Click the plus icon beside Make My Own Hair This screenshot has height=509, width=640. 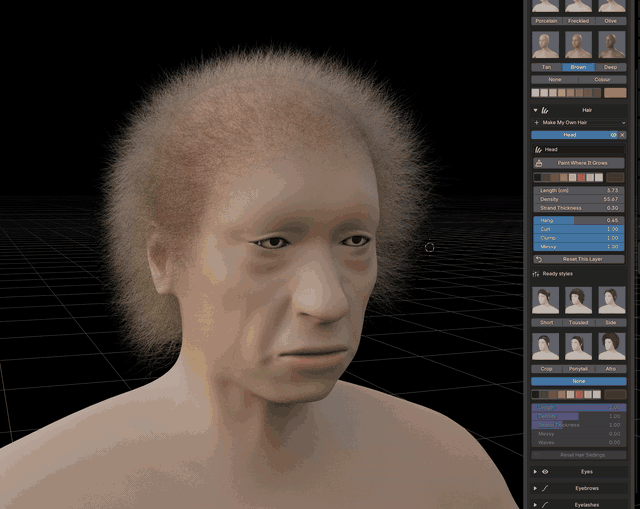(x=537, y=122)
